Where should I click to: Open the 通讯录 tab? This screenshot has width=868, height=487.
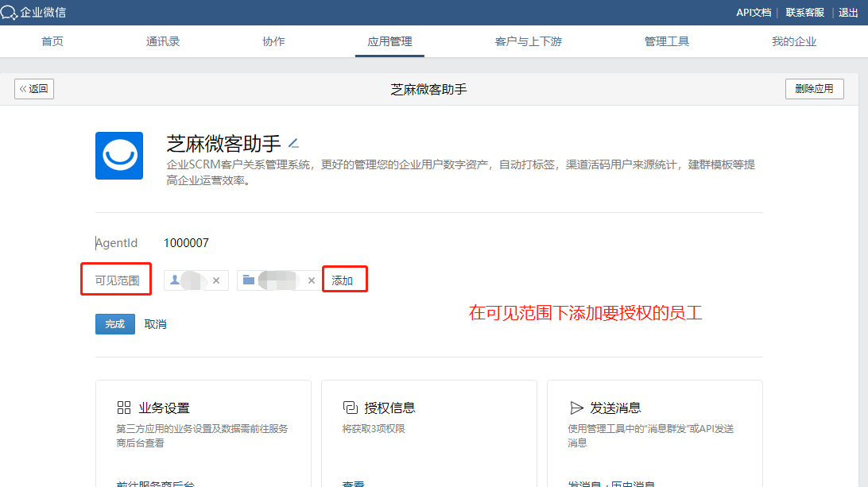(163, 41)
